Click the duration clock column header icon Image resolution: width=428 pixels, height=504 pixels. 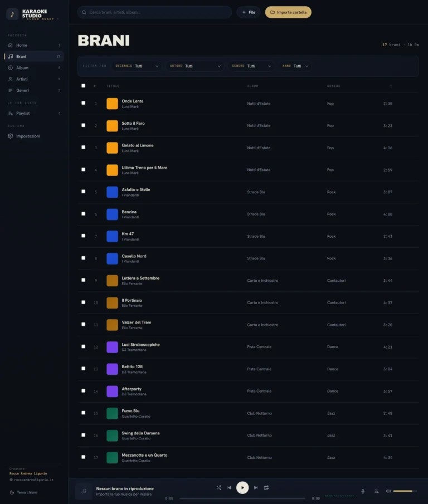click(391, 86)
